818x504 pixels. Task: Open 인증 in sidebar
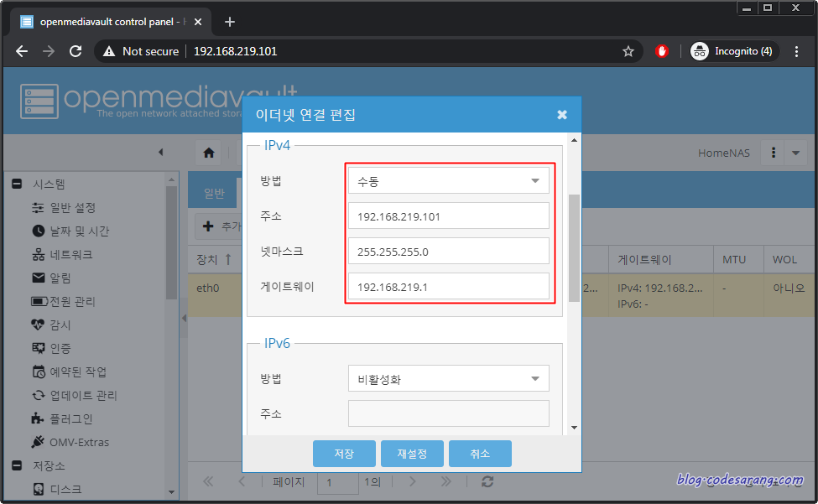click(x=60, y=349)
